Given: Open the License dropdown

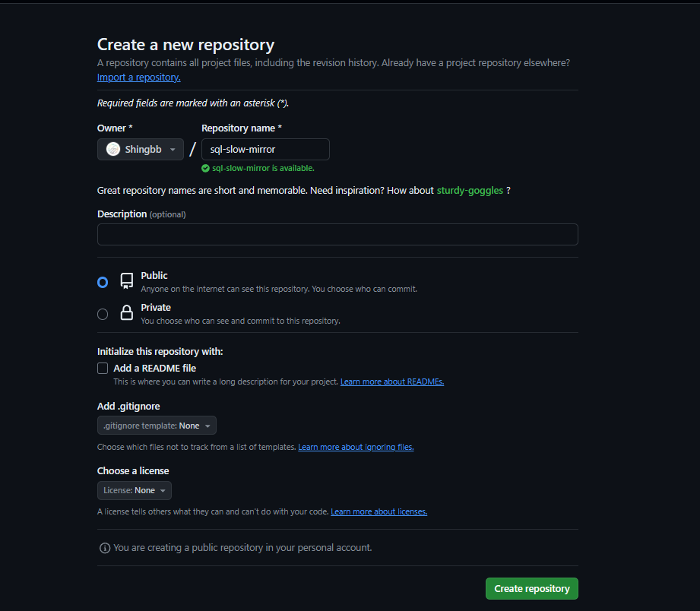Looking at the screenshot, I should 134,490.
